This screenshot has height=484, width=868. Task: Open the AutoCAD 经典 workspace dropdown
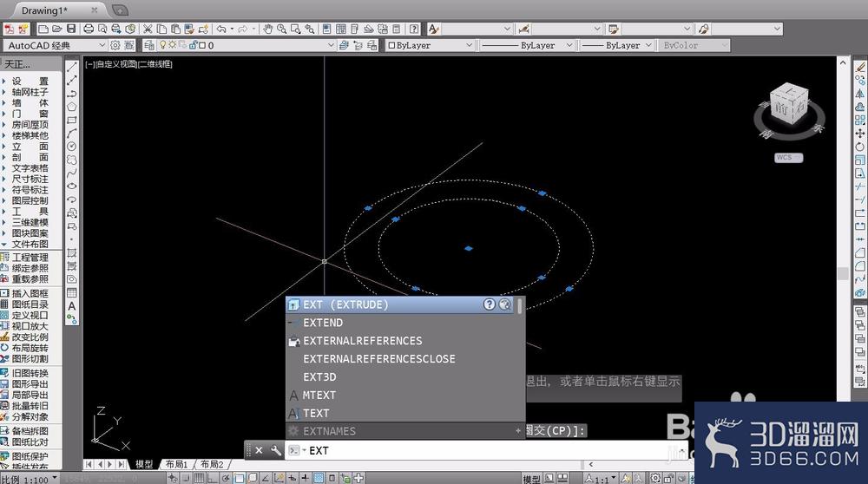pos(55,45)
